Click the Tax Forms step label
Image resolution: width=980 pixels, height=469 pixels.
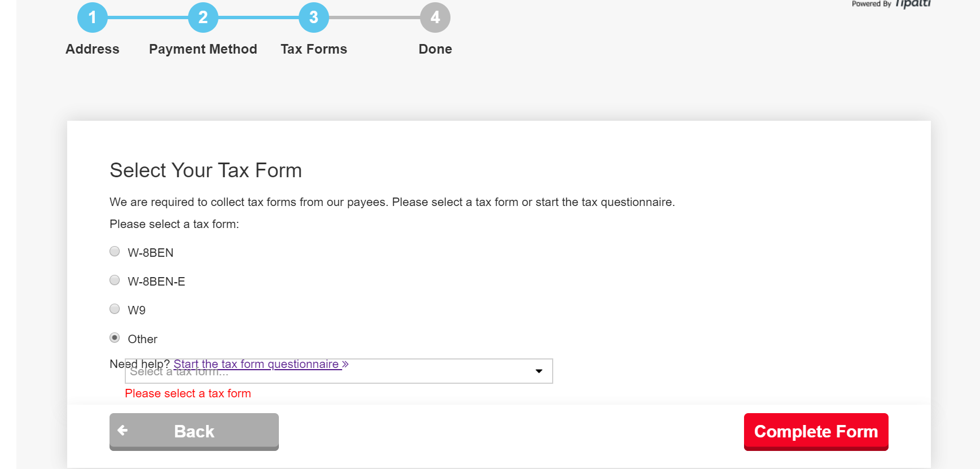pyautogui.click(x=314, y=49)
